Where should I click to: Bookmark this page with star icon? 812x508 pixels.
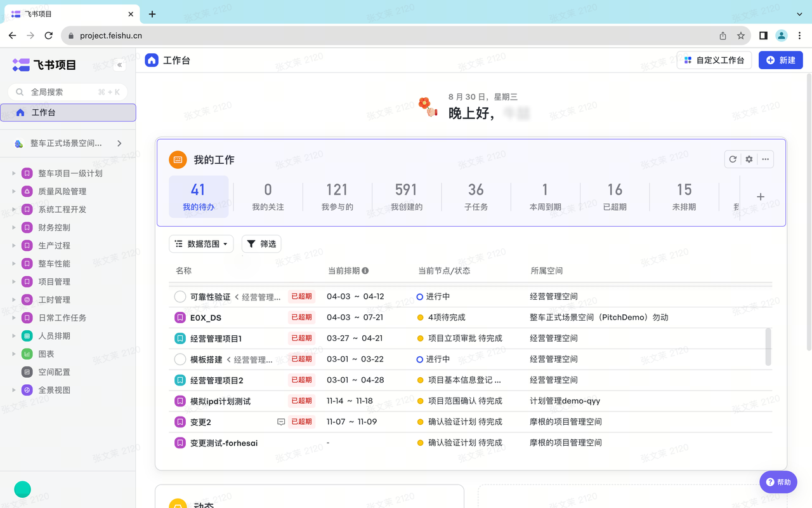[740, 36]
